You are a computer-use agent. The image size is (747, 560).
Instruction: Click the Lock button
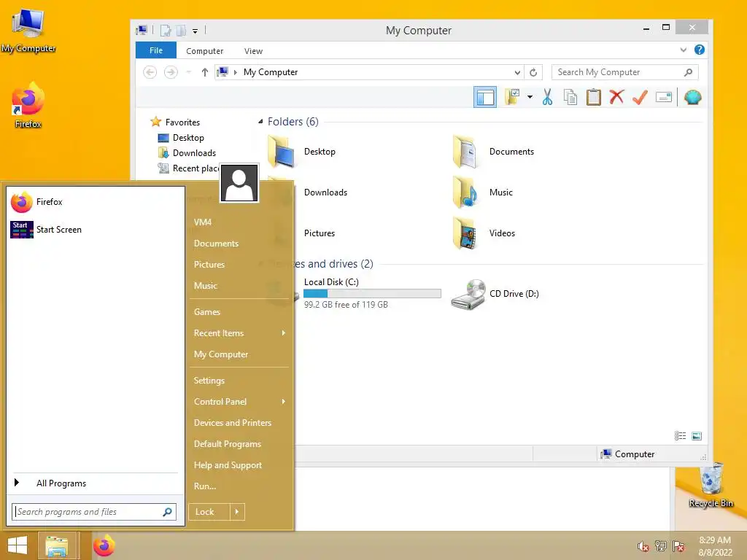209,512
